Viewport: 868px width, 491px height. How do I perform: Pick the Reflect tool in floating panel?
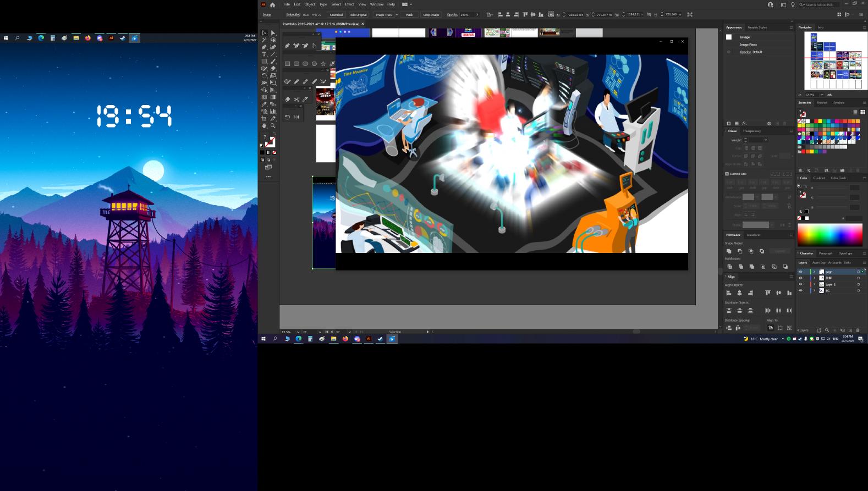point(296,117)
